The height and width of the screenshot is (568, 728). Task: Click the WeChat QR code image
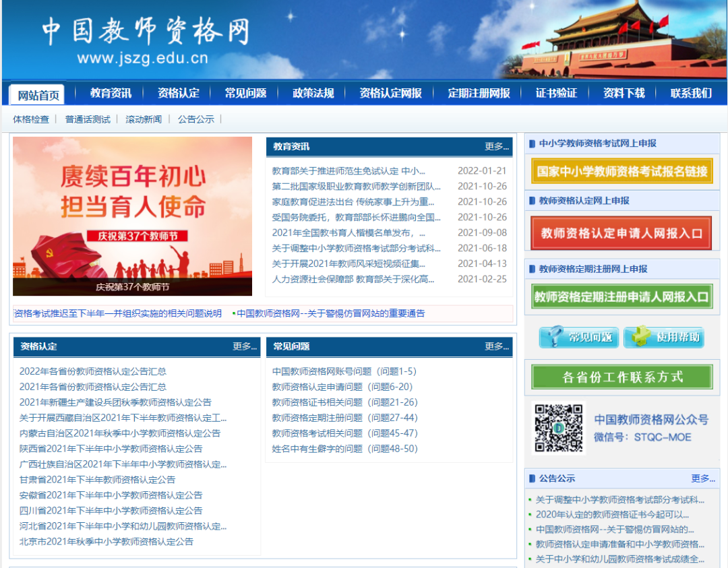(559, 428)
